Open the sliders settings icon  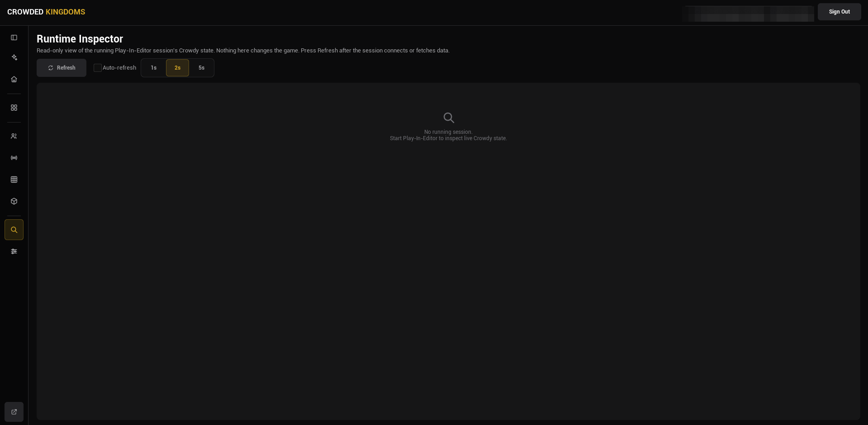[14, 251]
